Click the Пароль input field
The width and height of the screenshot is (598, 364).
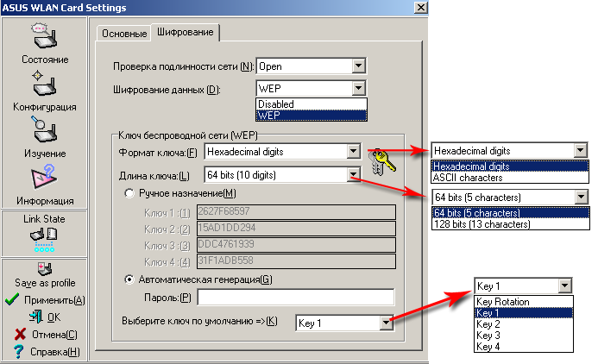pos(296,298)
